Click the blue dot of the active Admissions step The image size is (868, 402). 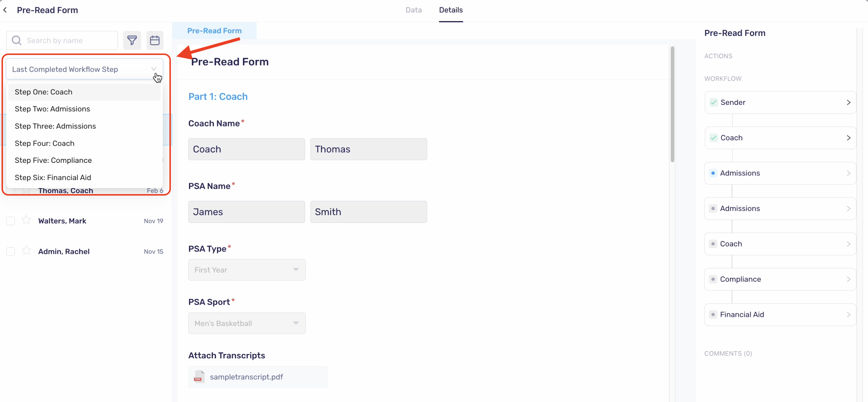[x=713, y=173]
